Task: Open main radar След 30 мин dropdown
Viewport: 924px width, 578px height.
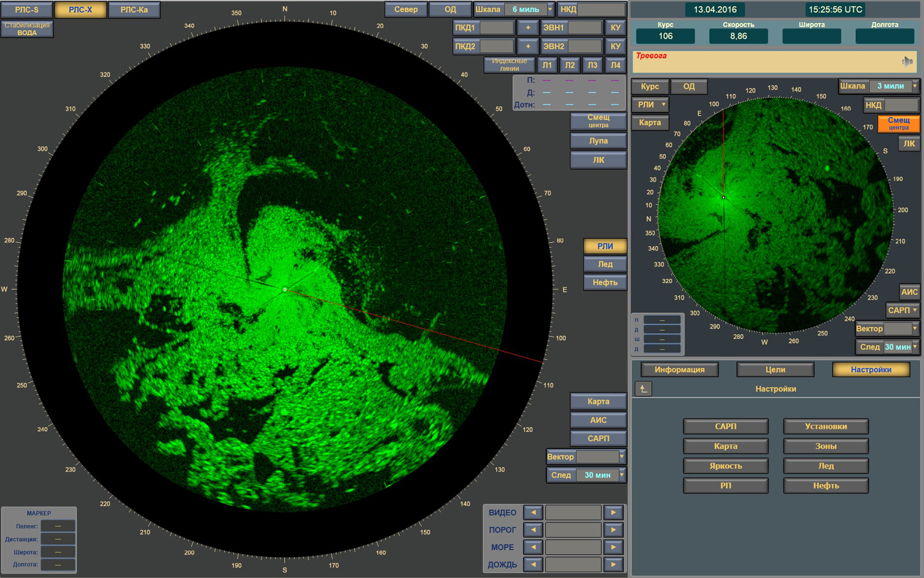Action: pyautogui.click(x=621, y=475)
